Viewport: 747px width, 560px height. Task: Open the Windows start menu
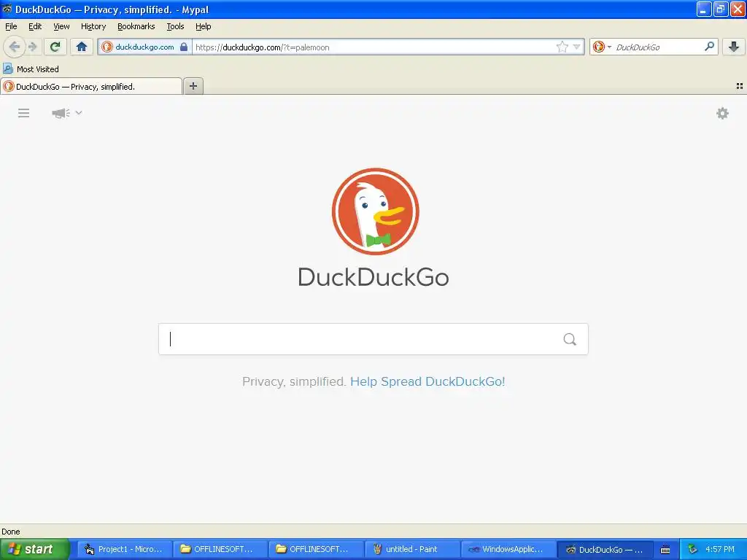tap(35, 549)
